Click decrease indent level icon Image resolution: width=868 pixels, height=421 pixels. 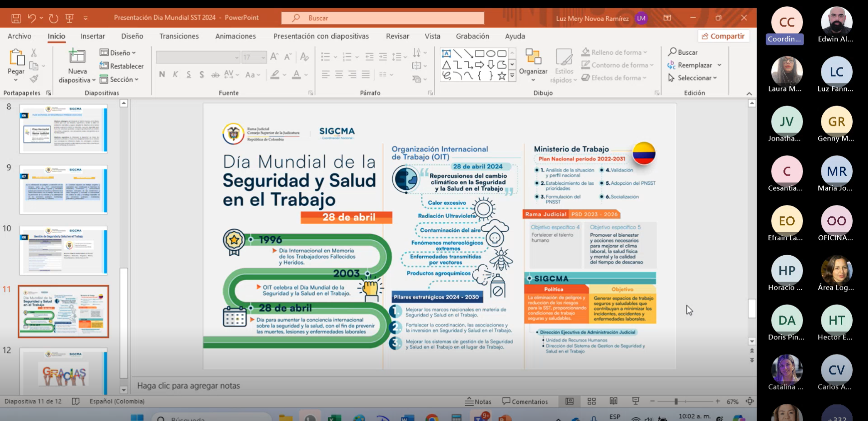pos(369,57)
